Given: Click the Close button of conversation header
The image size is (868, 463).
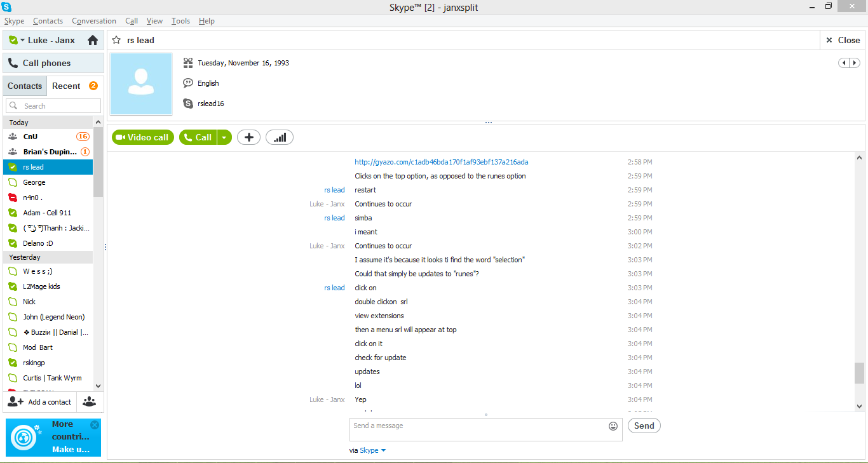Looking at the screenshot, I should (x=843, y=40).
